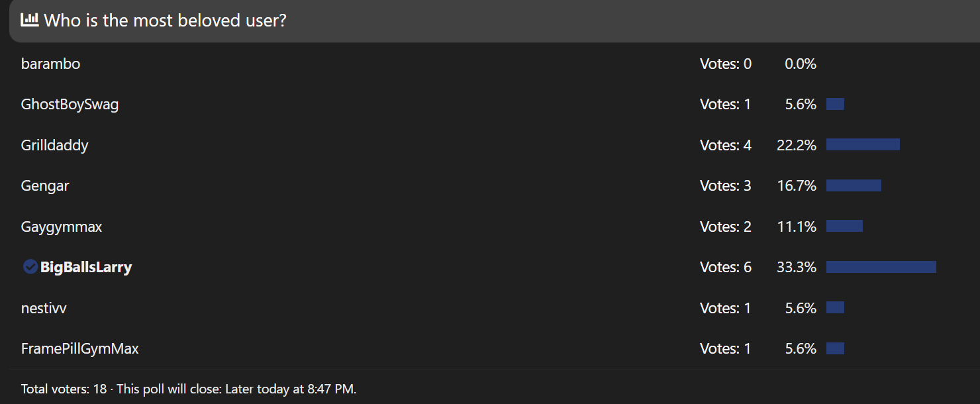Viewport: 980px width, 404px height.
Task: Click the 'Total voters: 18' footer text
Action: [64, 389]
